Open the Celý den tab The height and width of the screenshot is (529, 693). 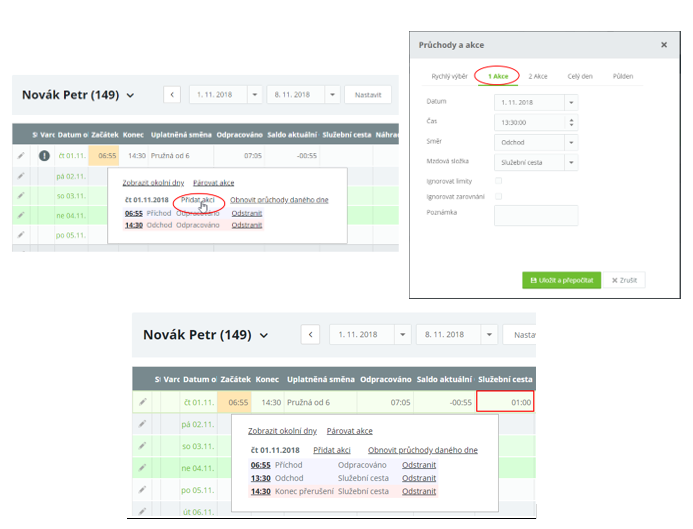(x=579, y=76)
